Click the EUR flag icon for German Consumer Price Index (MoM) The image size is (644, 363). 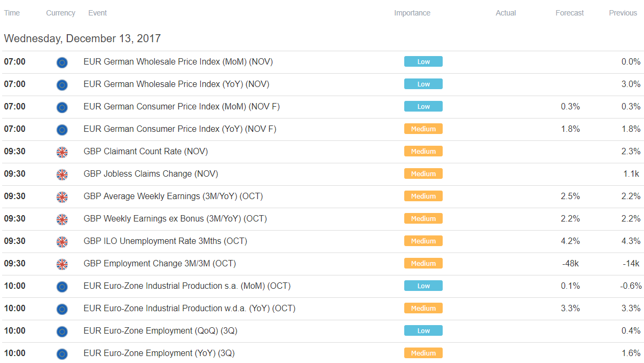point(62,107)
